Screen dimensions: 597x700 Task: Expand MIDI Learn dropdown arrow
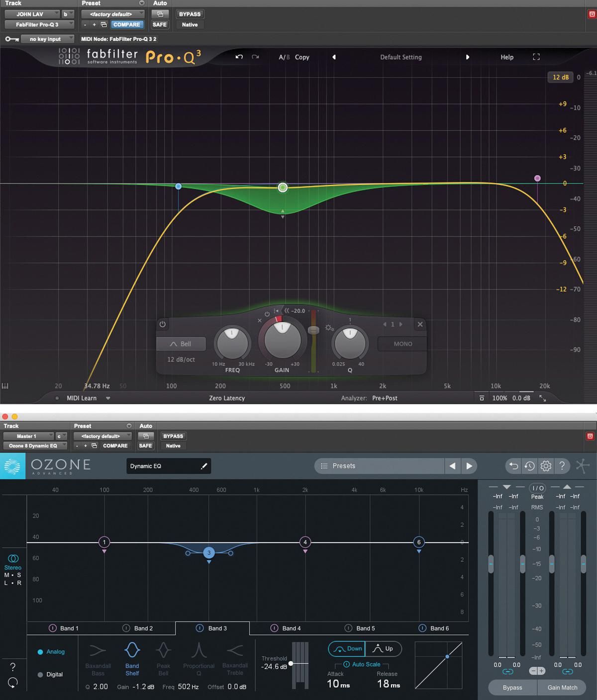(108, 398)
